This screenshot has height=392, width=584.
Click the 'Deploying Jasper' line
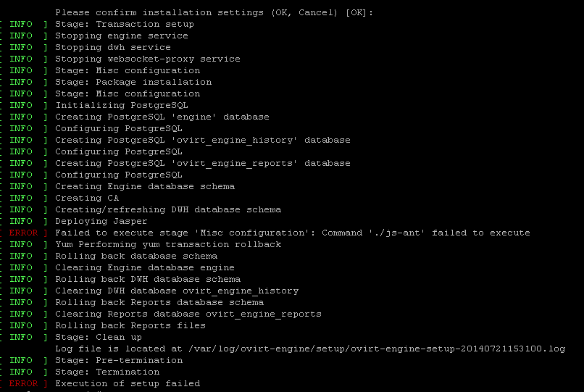point(101,221)
